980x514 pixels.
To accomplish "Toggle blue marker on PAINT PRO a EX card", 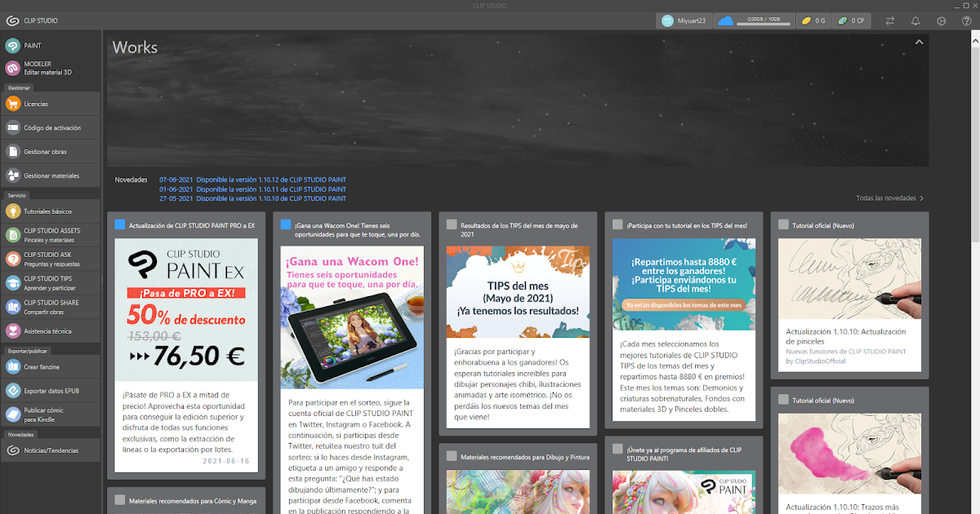I will (121, 224).
